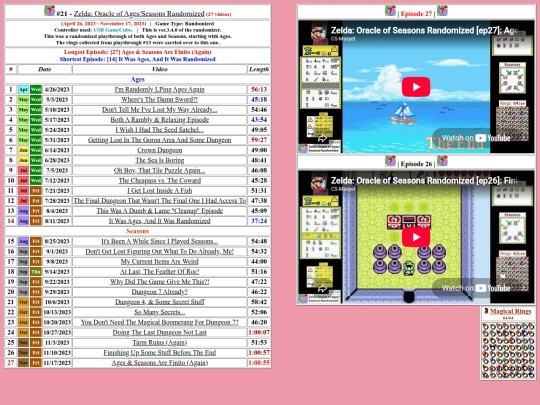Viewport: 540px width, 405px height.
Task: Open Oh Boy, That Tile Puzzle Again
Action: click(x=159, y=170)
